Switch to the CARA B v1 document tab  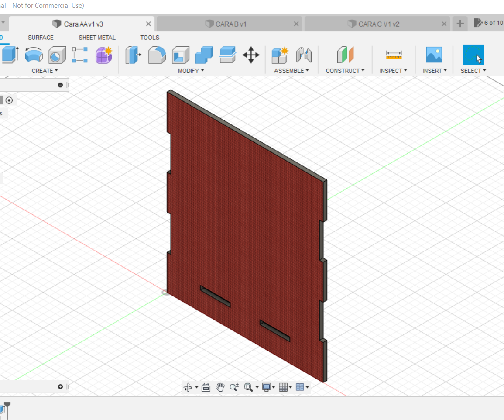point(231,24)
